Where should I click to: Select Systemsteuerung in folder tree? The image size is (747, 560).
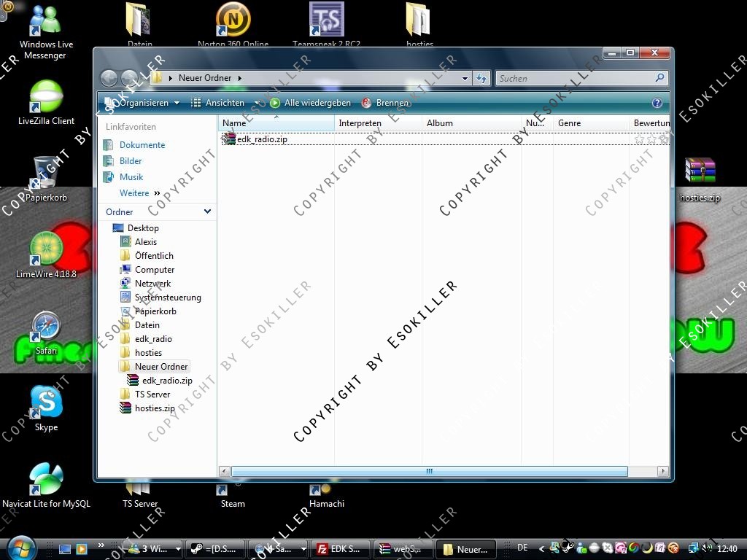coord(168,297)
